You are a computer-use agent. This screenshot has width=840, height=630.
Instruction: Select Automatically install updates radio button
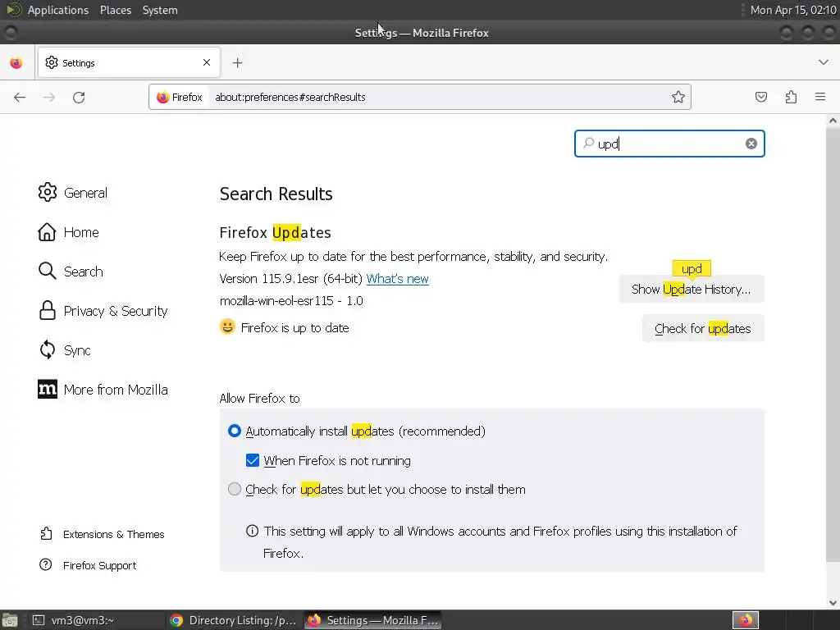234,431
